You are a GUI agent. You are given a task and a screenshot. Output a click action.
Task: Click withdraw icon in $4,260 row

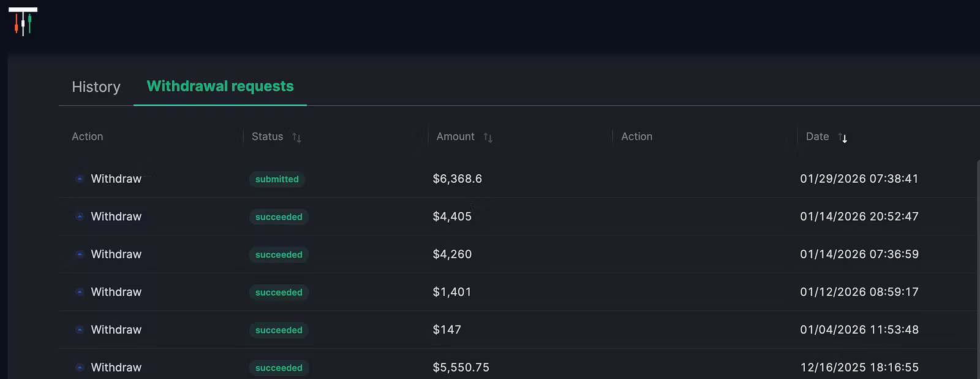80,255
